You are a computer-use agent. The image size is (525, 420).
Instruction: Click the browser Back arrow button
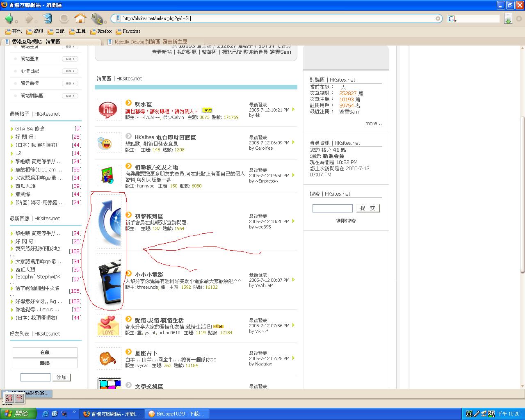pyautogui.click(x=9, y=18)
